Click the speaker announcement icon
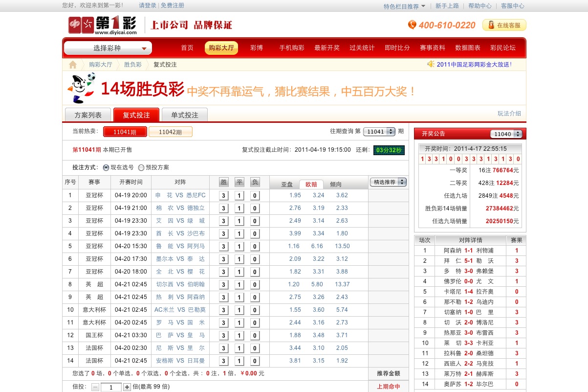 (x=431, y=64)
